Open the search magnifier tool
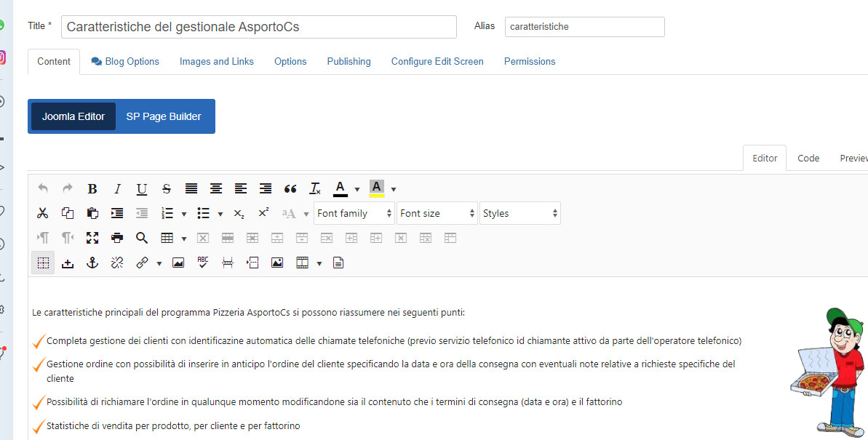The height and width of the screenshot is (440, 868). point(142,238)
